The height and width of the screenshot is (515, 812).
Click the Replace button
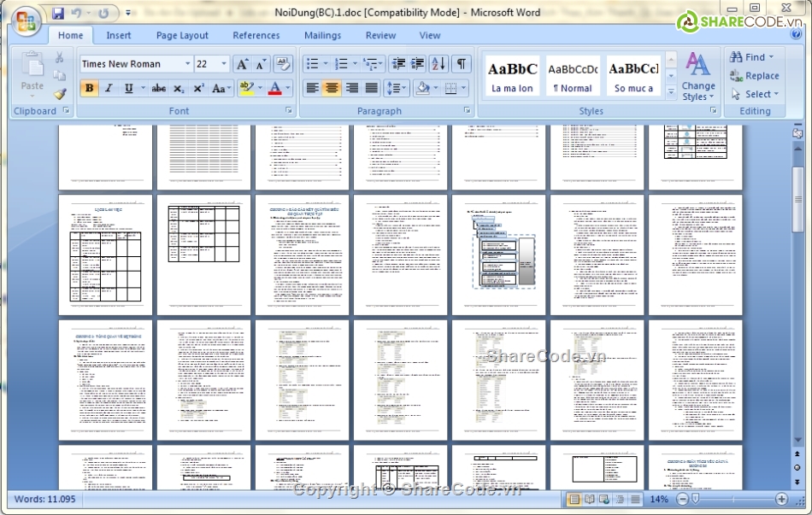pyautogui.click(x=754, y=75)
